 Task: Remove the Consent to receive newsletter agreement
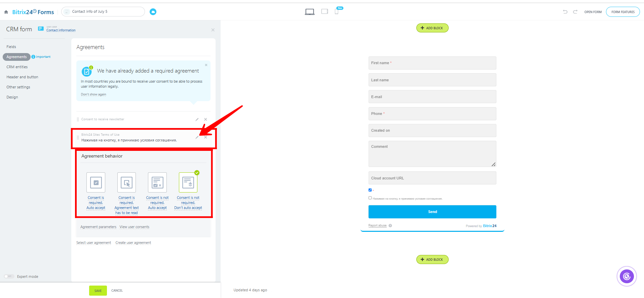(x=205, y=119)
